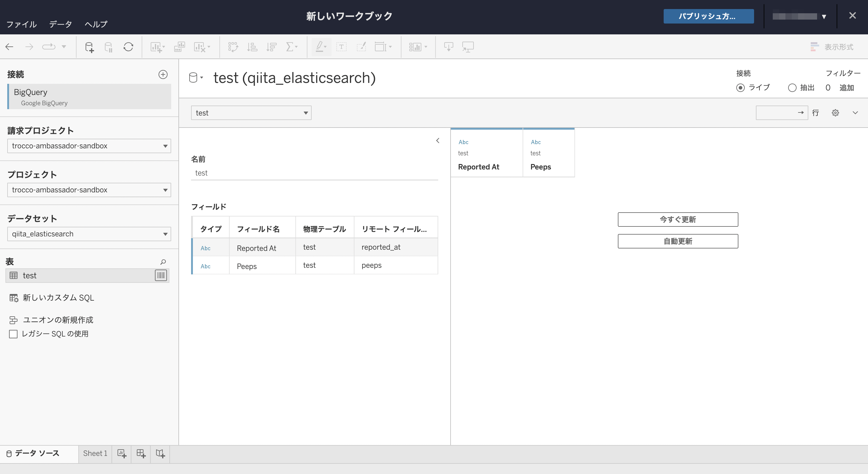
Task: Click the search icon in the 表 panel
Action: click(x=163, y=262)
